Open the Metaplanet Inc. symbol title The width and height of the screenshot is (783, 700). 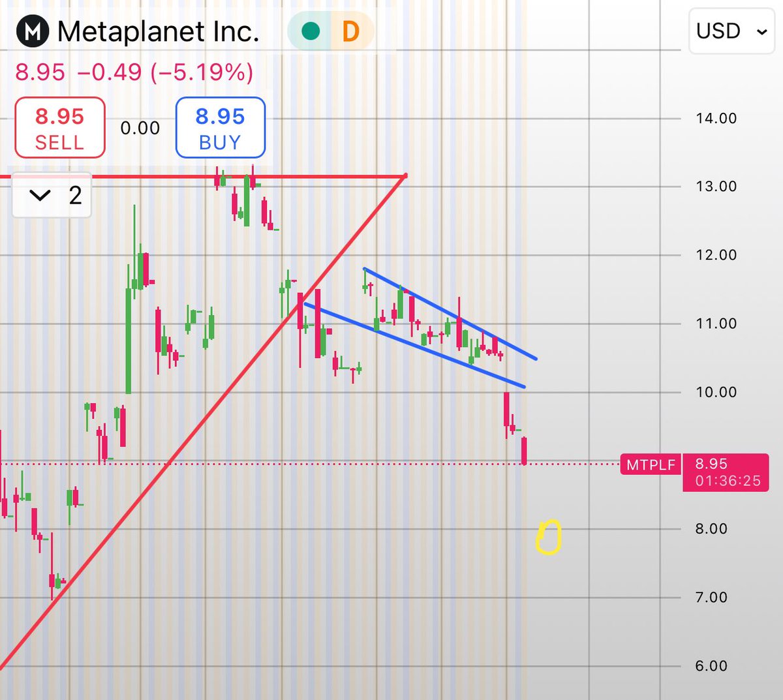[158, 31]
